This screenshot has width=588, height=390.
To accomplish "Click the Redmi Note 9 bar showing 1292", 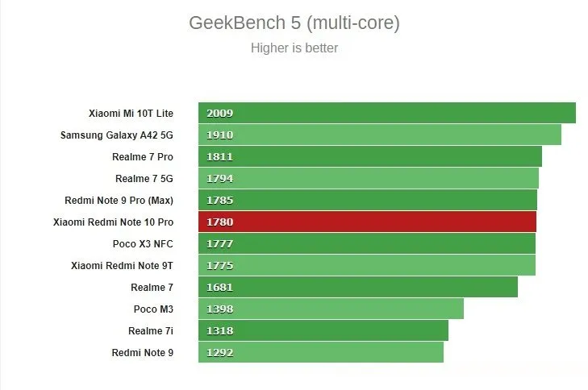I will click(320, 352).
